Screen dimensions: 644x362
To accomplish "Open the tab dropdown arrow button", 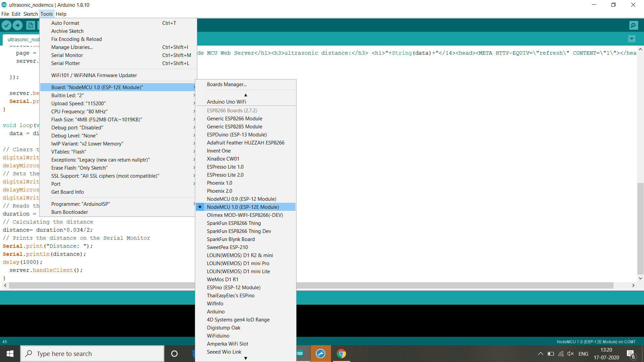I will 632,39.
